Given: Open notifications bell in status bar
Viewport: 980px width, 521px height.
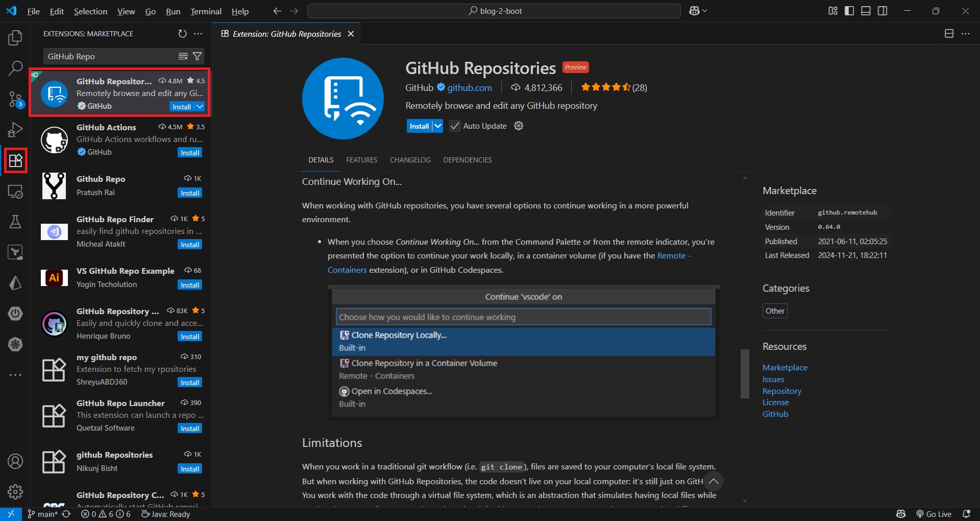Looking at the screenshot, I should tap(966, 514).
